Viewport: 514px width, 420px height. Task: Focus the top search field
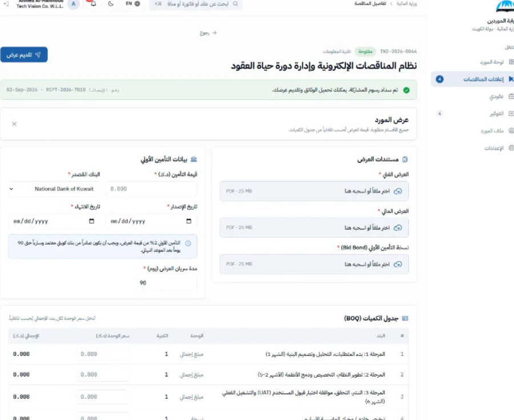196,4
